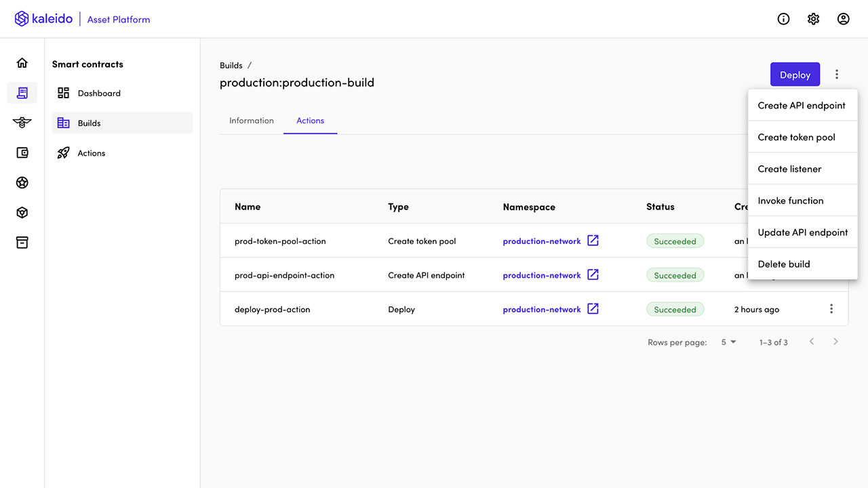Choose Delete build from menu

[x=784, y=264]
